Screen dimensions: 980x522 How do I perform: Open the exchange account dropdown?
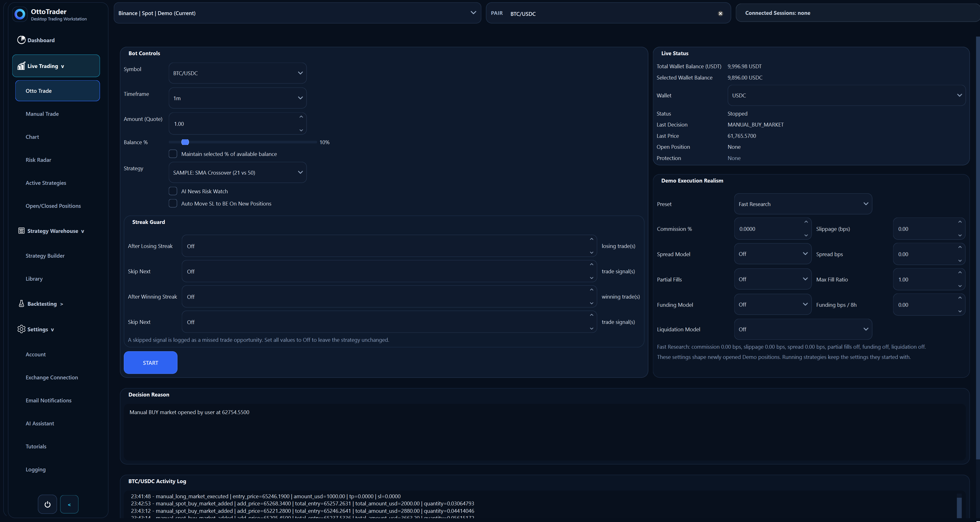[x=297, y=13]
